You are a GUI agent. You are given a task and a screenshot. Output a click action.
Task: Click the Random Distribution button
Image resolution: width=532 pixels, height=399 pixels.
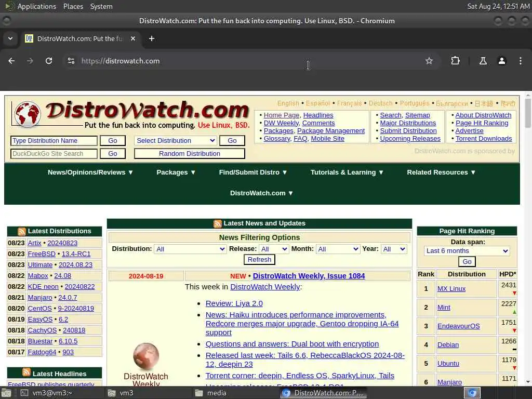189,154
